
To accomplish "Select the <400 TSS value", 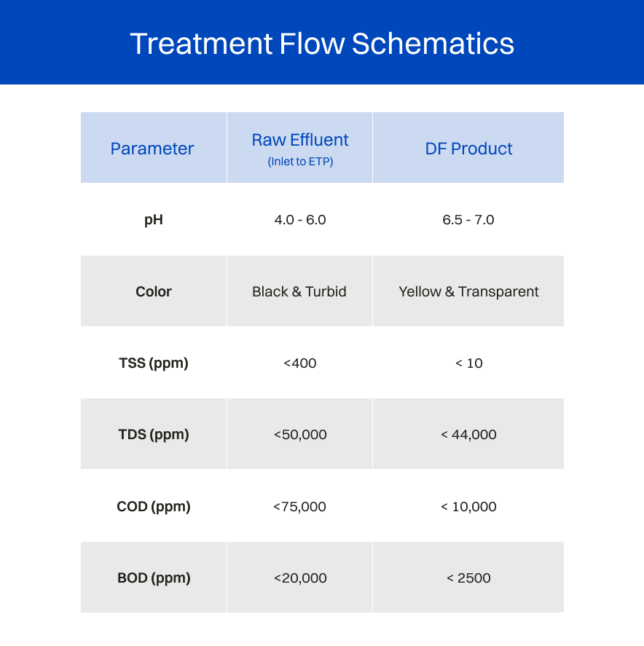I will [x=300, y=363].
